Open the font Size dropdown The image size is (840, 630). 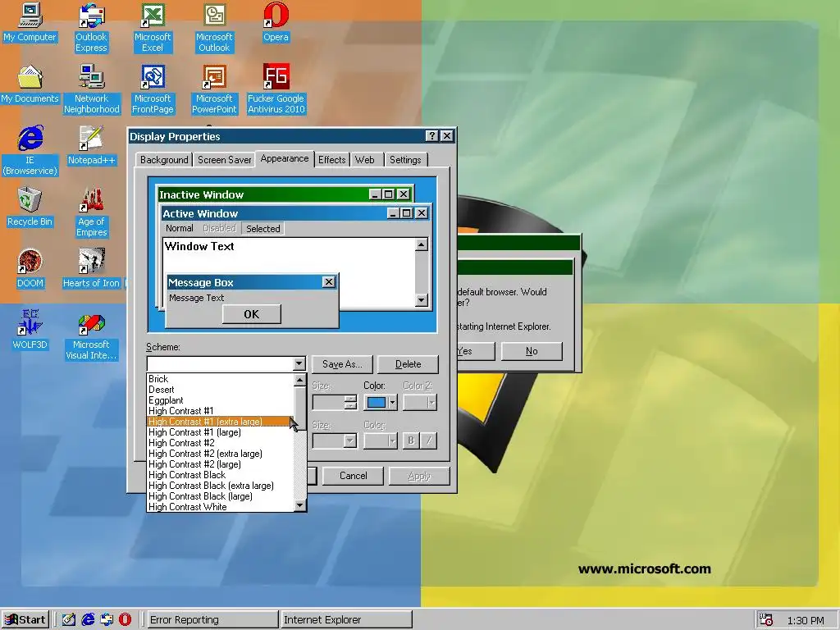pyautogui.click(x=335, y=441)
